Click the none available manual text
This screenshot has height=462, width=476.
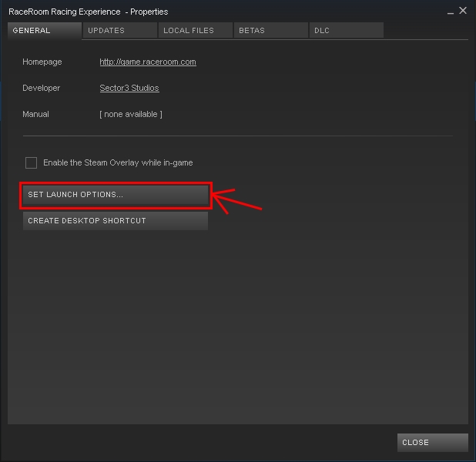[131, 115]
